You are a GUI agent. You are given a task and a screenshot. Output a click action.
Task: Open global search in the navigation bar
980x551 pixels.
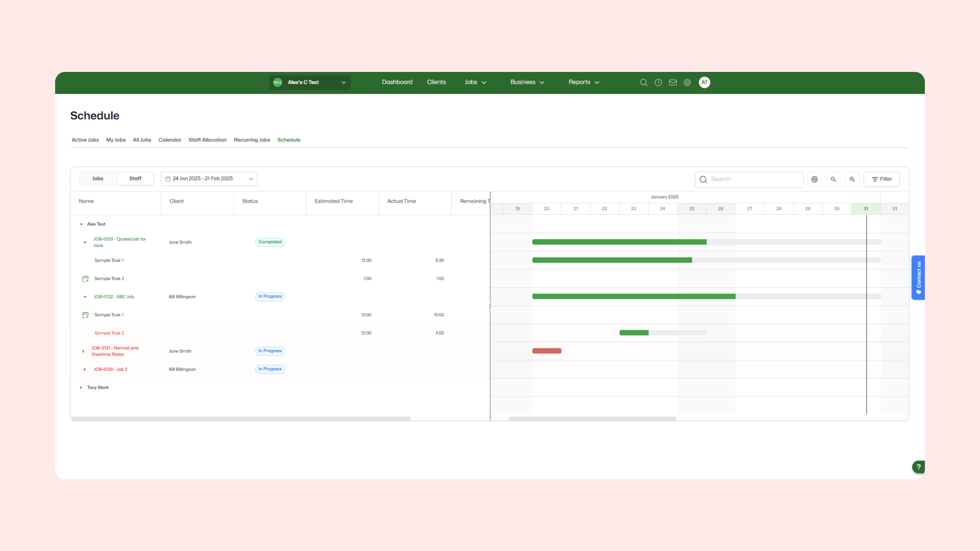point(643,82)
